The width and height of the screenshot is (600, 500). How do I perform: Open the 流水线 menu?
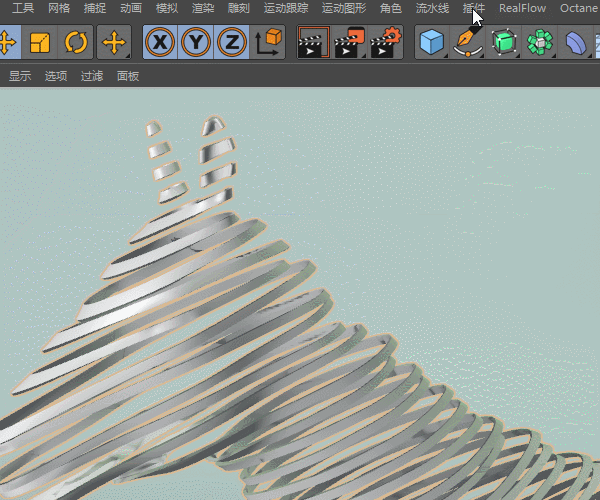pos(432,8)
